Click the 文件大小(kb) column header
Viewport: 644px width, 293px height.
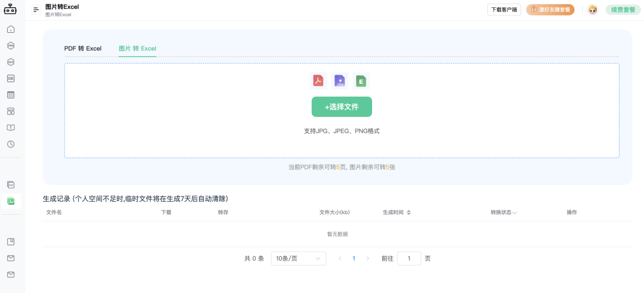coord(335,212)
